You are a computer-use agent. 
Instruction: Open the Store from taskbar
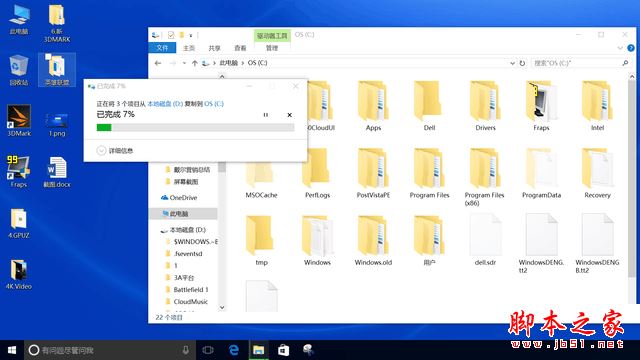[283, 350]
